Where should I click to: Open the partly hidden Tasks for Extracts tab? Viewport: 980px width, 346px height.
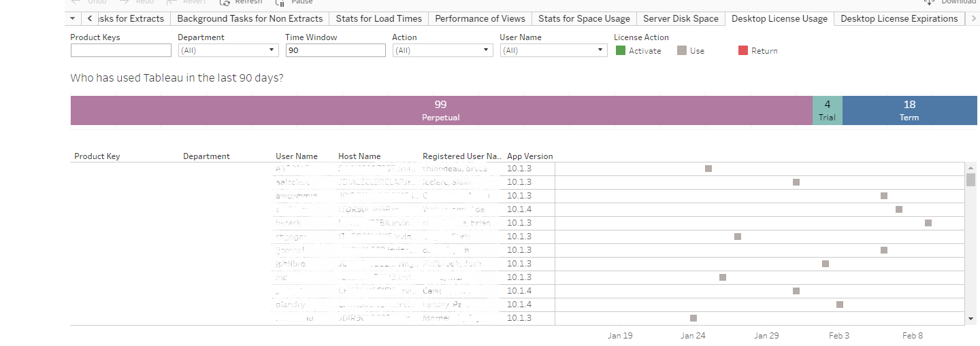pos(133,18)
